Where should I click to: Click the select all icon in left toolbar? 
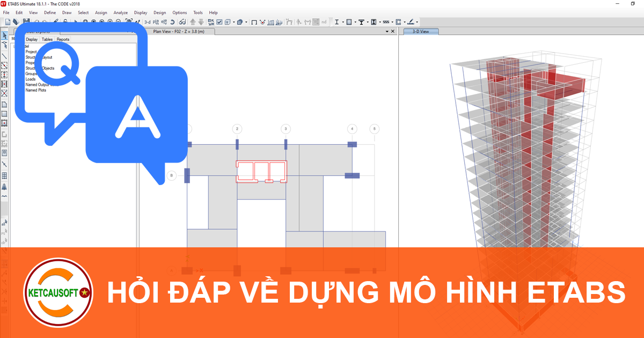tap(4, 223)
